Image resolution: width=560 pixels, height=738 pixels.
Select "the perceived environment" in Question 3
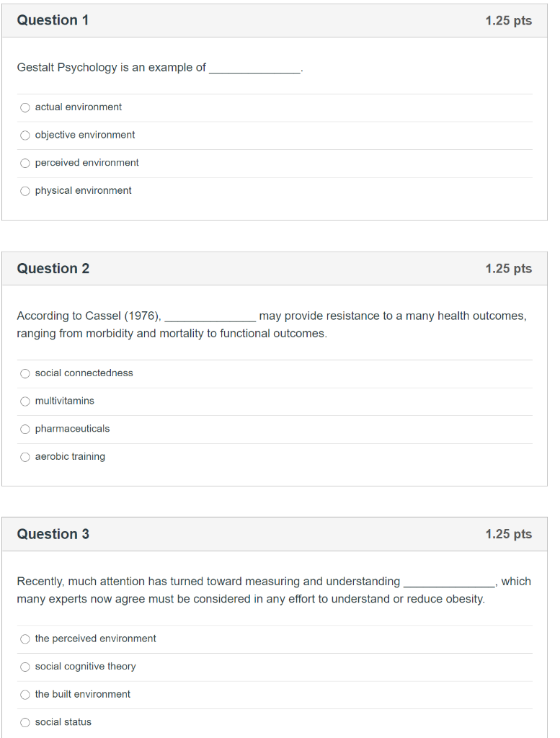[x=25, y=639]
